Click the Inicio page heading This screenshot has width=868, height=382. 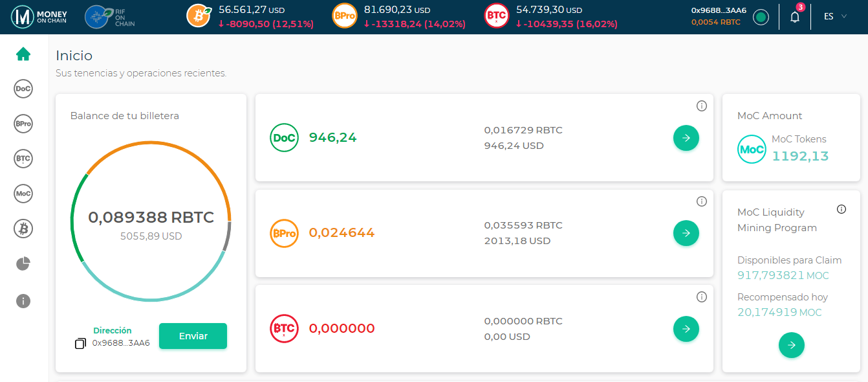point(74,56)
